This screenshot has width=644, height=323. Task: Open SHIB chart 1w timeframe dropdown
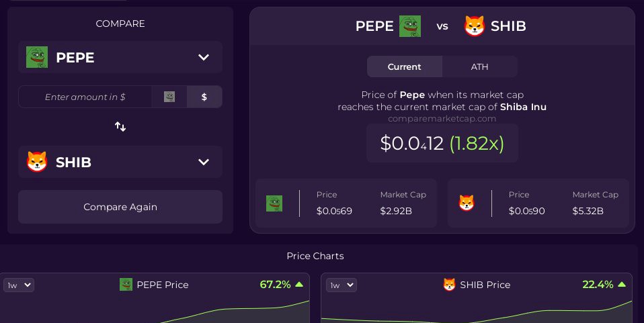click(x=341, y=285)
